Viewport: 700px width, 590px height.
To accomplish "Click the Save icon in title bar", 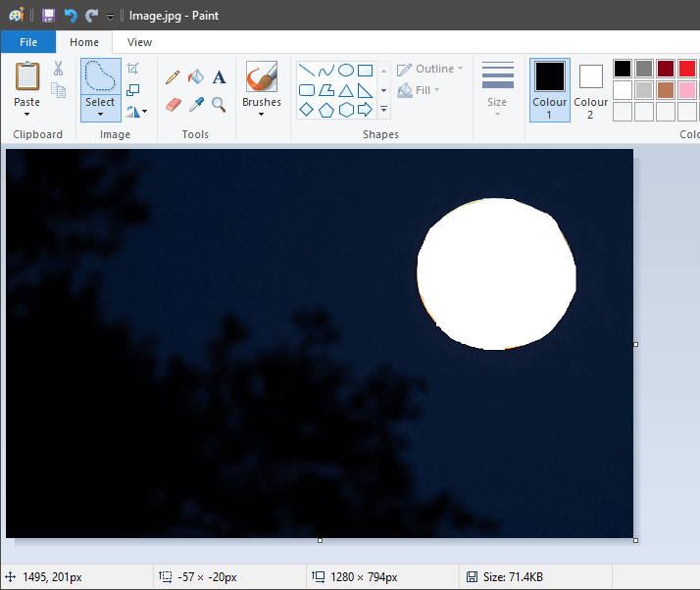I will point(48,16).
